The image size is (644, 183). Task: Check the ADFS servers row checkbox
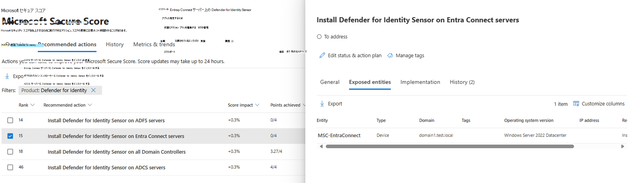click(10, 120)
